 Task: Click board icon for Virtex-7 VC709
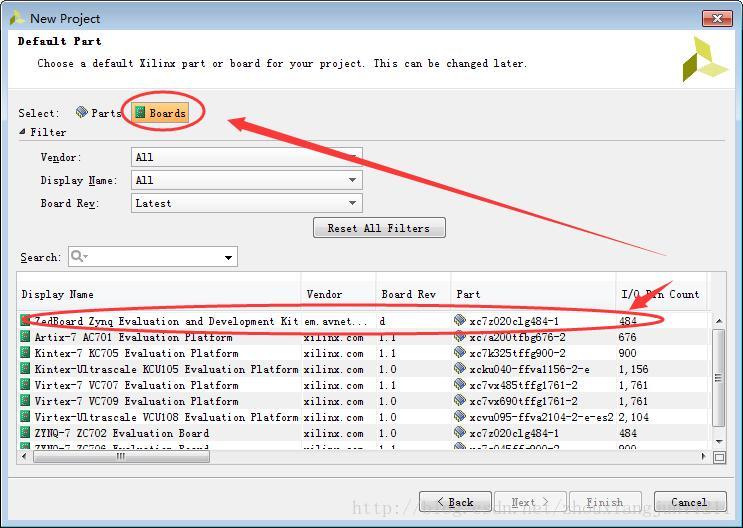pos(25,401)
